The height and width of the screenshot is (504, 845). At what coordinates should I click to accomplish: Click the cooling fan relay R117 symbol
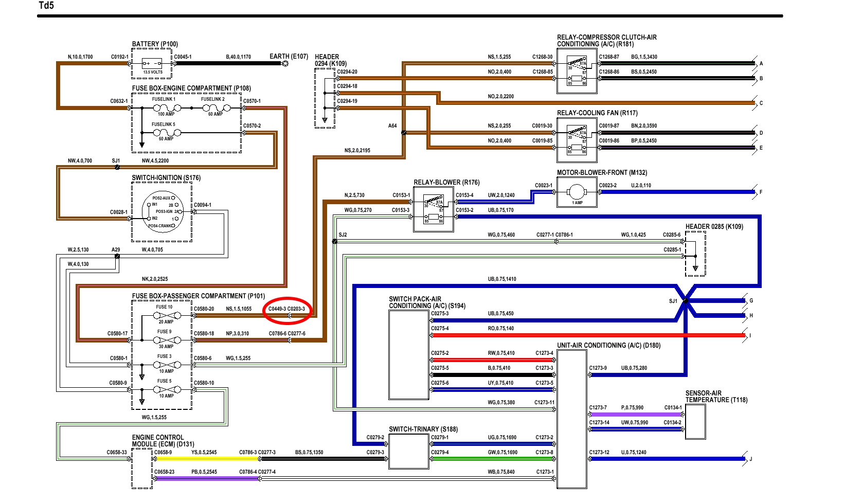pyautogui.click(x=577, y=140)
